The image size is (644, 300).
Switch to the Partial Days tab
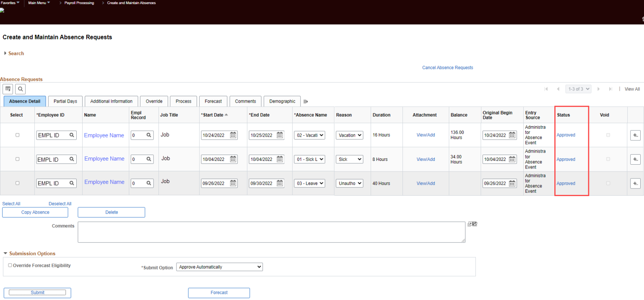(x=65, y=101)
